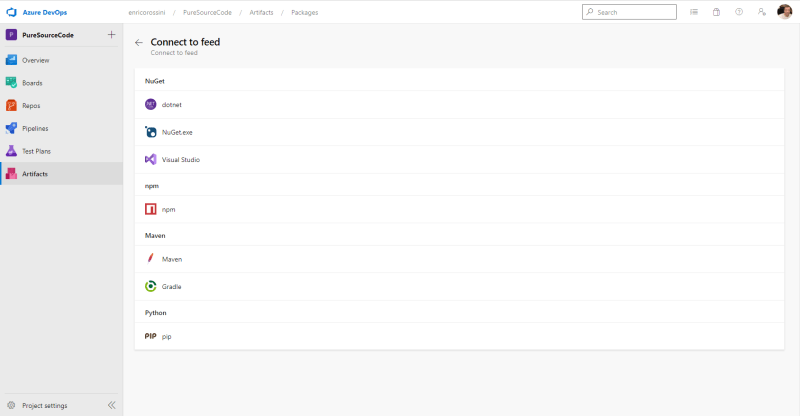Collapse the sidebar with double chevron

[x=111, y=405]
